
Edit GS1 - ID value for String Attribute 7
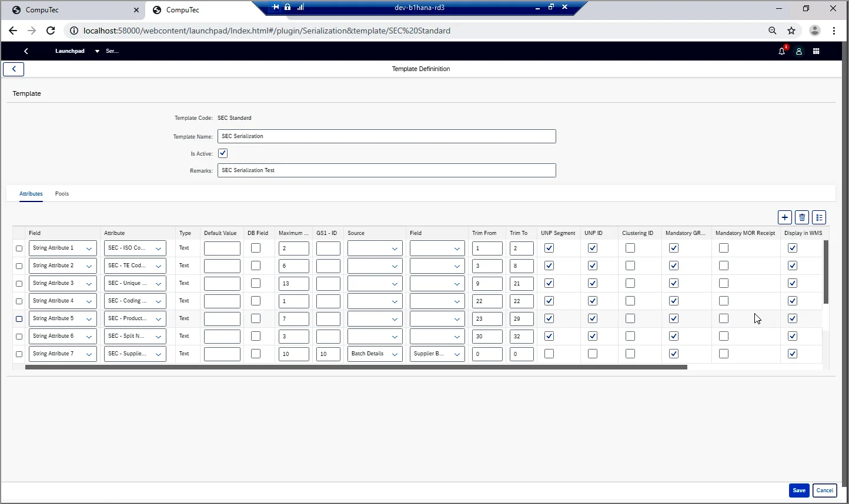(x=328, y=354)
